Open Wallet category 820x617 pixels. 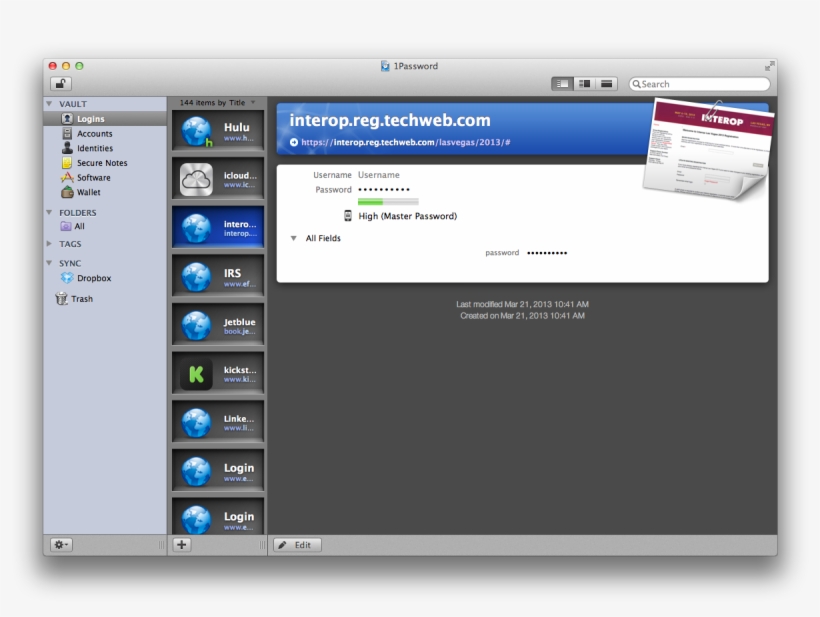(x=105, y=192)
